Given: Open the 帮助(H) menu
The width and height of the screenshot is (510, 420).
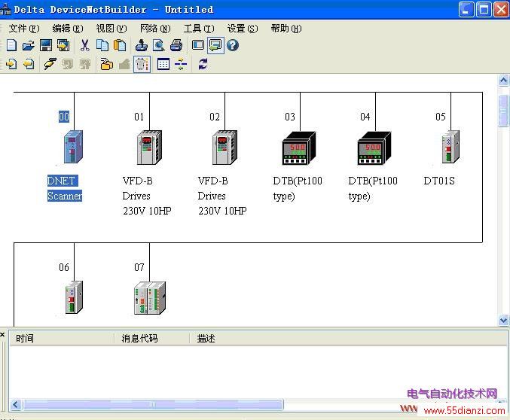Looking at the screenshot, I should coord(286,29).
